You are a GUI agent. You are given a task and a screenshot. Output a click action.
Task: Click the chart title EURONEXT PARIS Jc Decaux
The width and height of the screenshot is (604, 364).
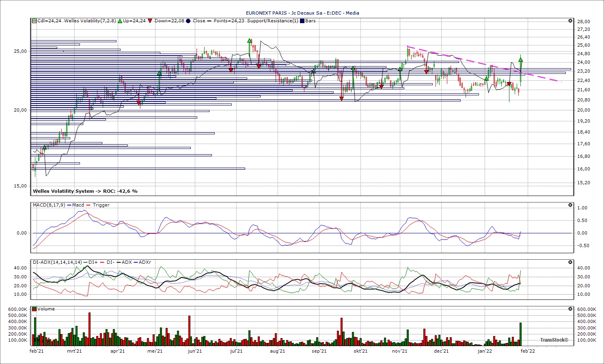(x=302, y=13)
